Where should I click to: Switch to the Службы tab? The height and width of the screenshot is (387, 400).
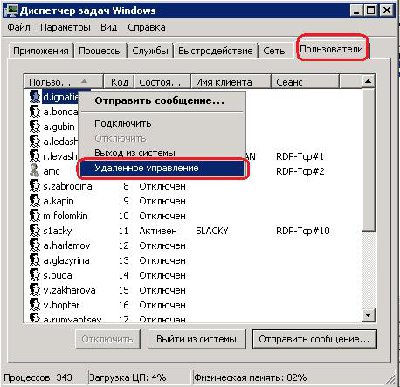pos(150,51)
